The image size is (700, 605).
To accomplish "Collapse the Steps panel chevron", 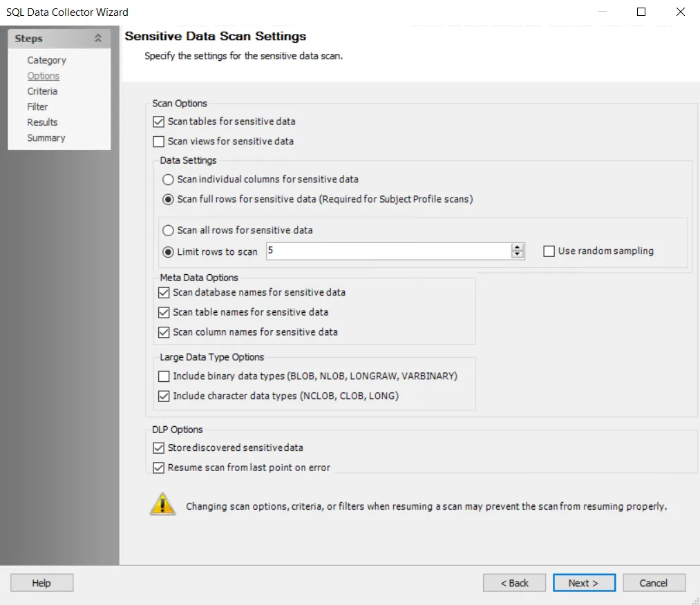I will pyautogui.click(x=97, y=39).
